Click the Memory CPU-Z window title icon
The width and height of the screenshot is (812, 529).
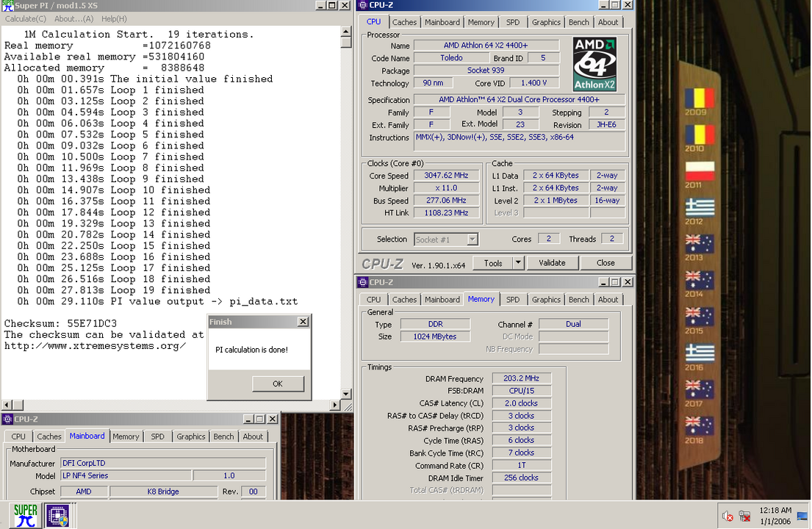point(362,282)
